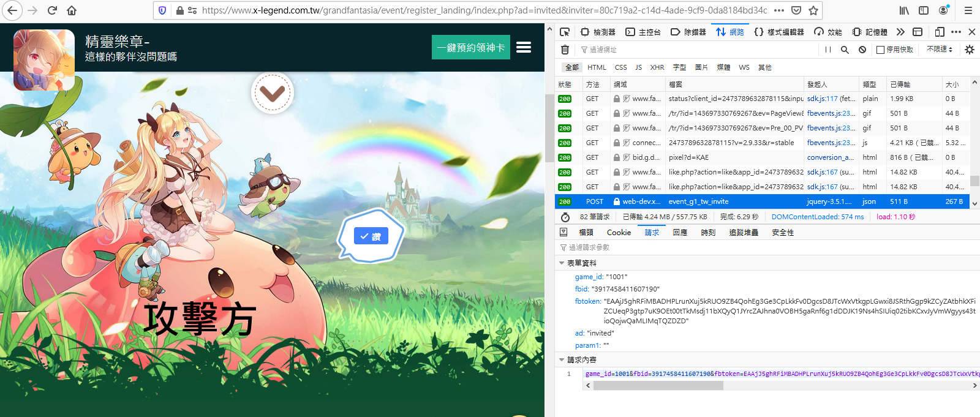The height and width of the screenshot is (417, 980).
Task: Open the Firefox hamburger application menu
Action: (968, 10)
